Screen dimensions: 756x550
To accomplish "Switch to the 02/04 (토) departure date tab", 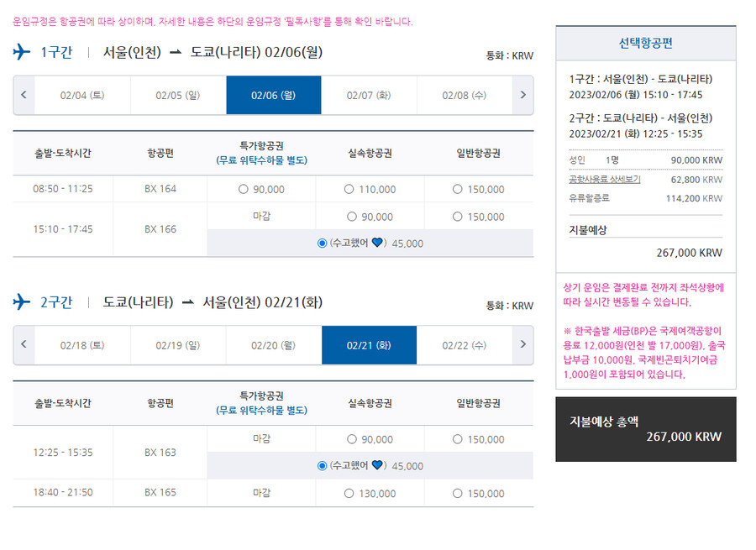I will 82,95.
